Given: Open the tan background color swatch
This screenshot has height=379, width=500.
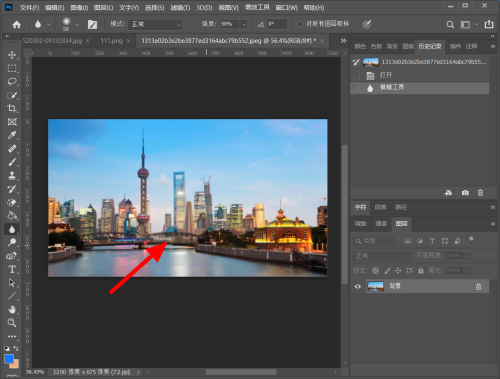Looking at the screenshot, I should tap(15, 364).
